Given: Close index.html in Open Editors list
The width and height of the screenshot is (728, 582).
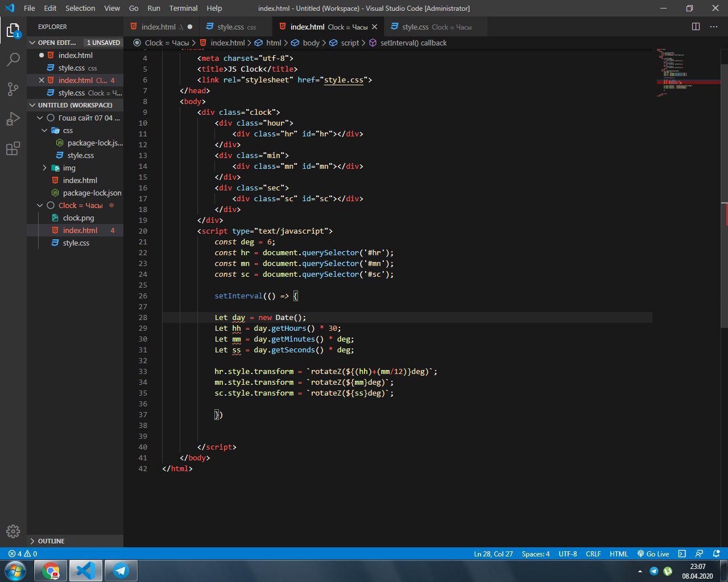Looking at the screenshot, I should [42, 80].
